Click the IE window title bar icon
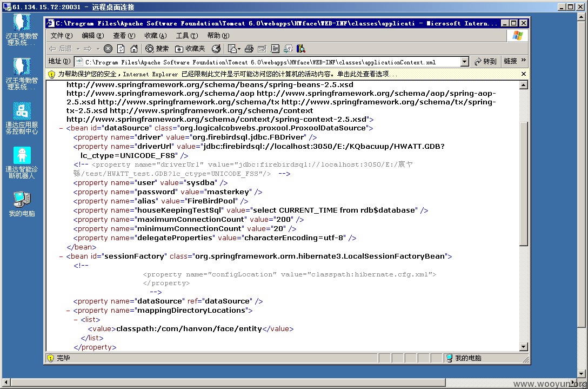 51,23
